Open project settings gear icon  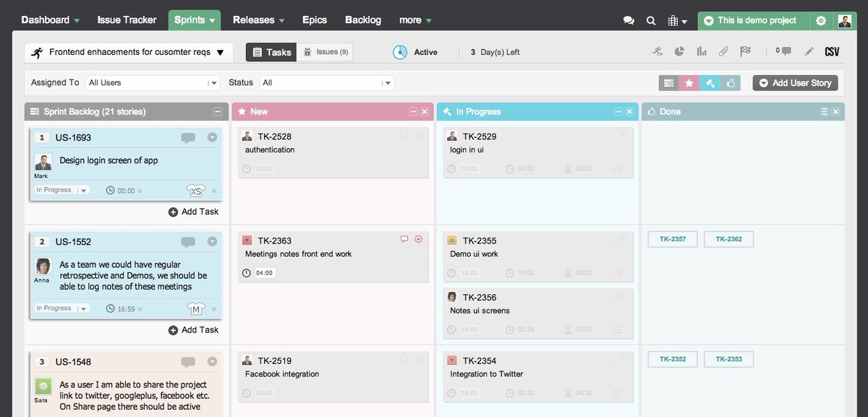[821, 21]
